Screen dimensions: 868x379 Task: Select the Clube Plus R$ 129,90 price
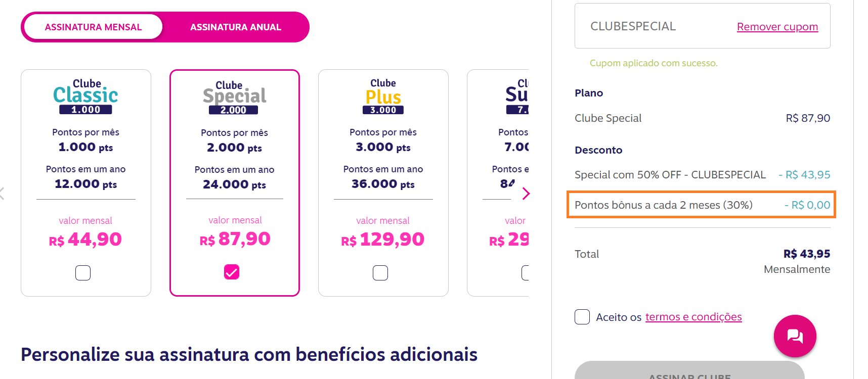click(x=383, y=240)
